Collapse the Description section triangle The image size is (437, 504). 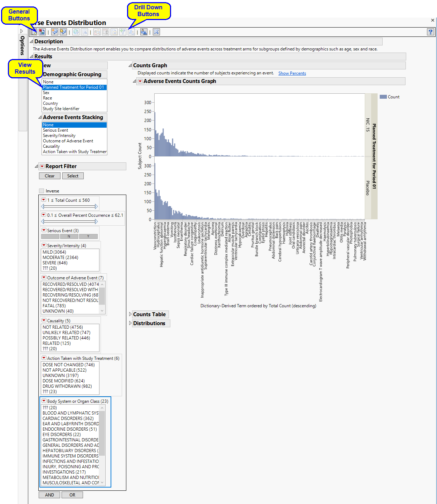point(31,41)
